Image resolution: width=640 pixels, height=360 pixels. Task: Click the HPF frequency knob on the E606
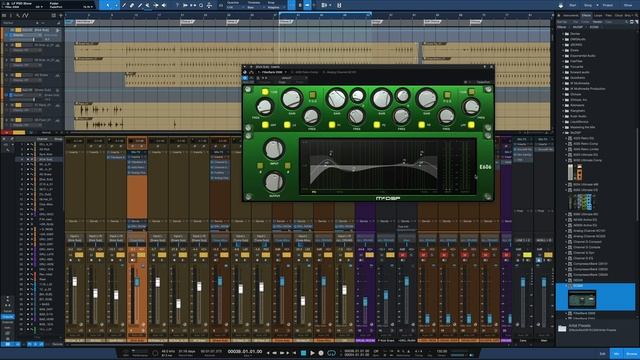coord(264,107)
